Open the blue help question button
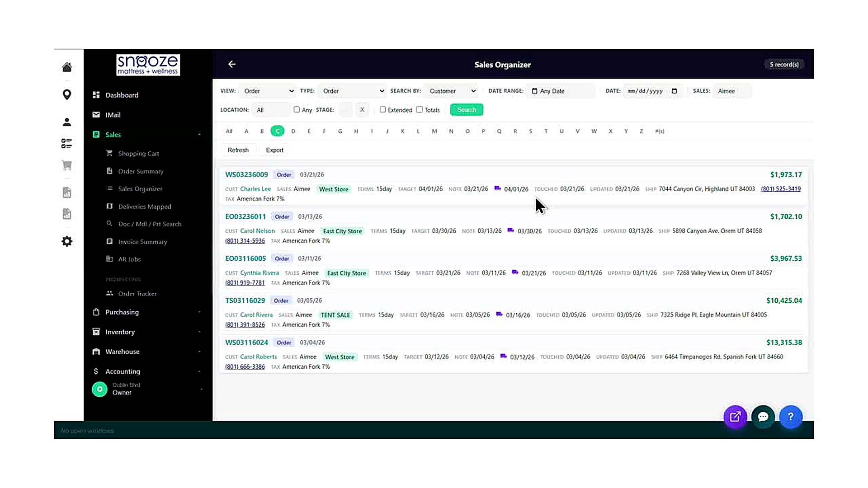This screenshot has width=868, height=488. [x=791, y=417]
